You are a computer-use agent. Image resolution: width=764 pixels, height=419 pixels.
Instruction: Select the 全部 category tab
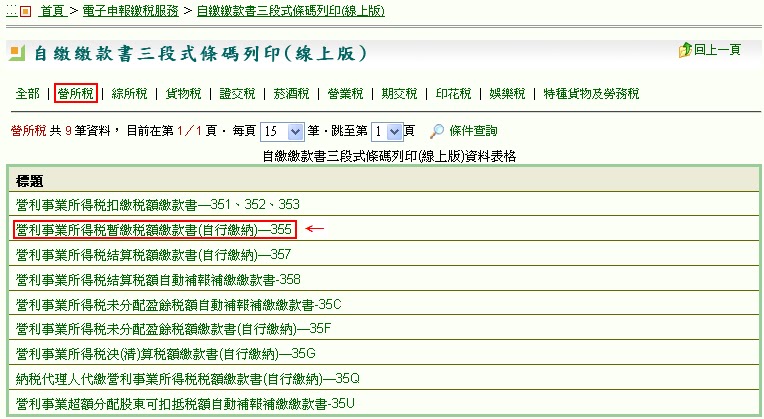pyautogui.click(x=27, y=93)
